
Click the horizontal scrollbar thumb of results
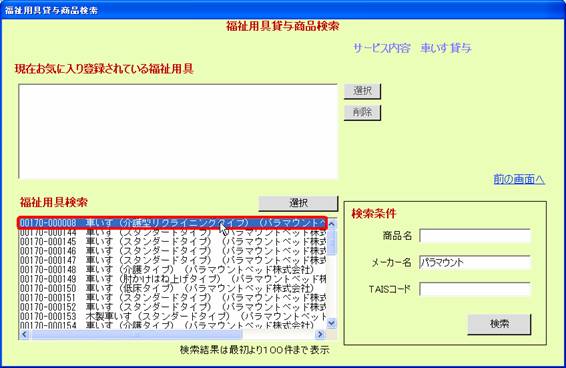136,334
